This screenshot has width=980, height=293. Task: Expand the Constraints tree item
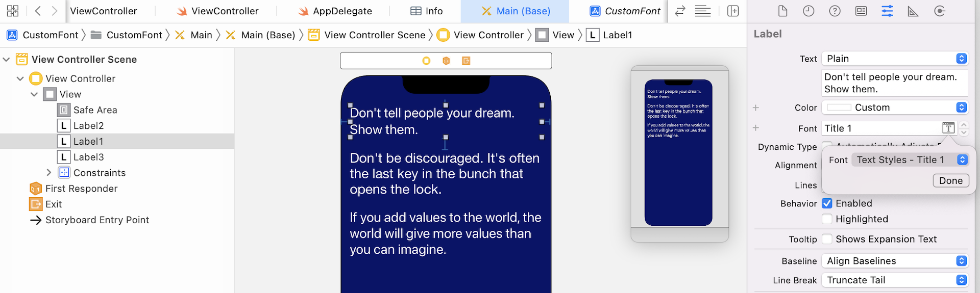coord(49,173)
